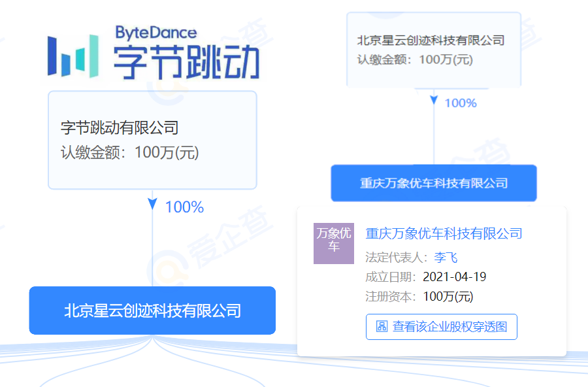Click the 100% label under 字节跳动有限公司
Screen dimensions: 588x387
[184, 207]
